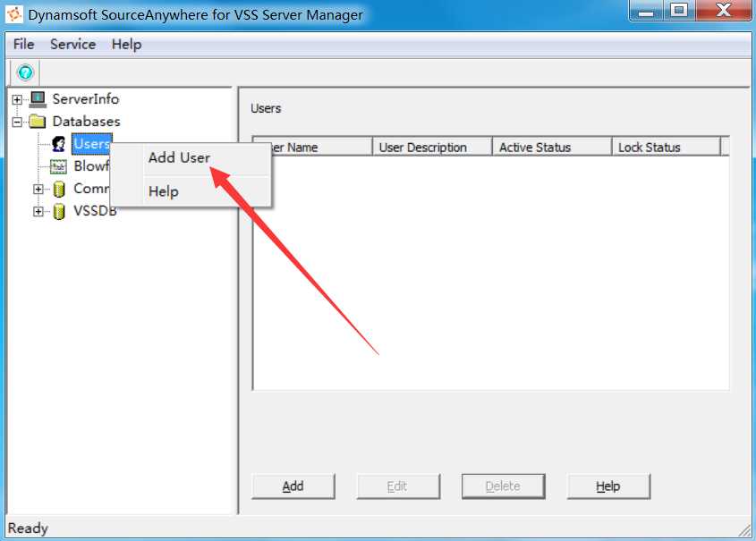
Task: Minimize the Server Manager window
Action: [x=646, y=11]
